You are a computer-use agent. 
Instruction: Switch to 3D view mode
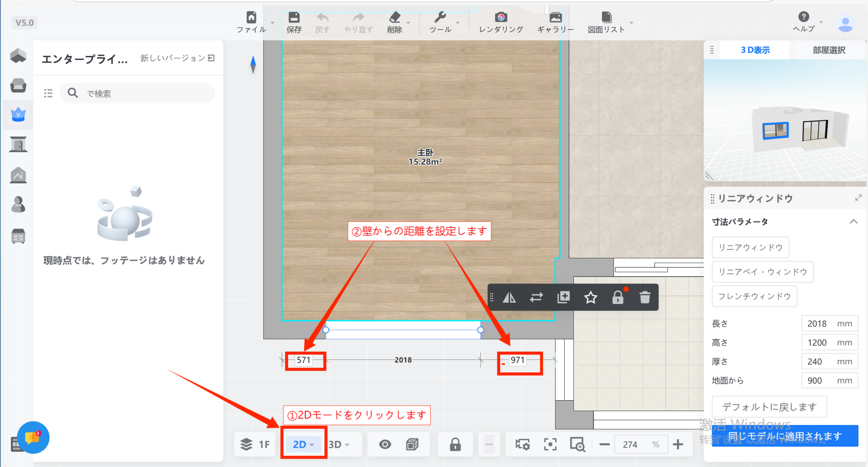click(339, 444)
